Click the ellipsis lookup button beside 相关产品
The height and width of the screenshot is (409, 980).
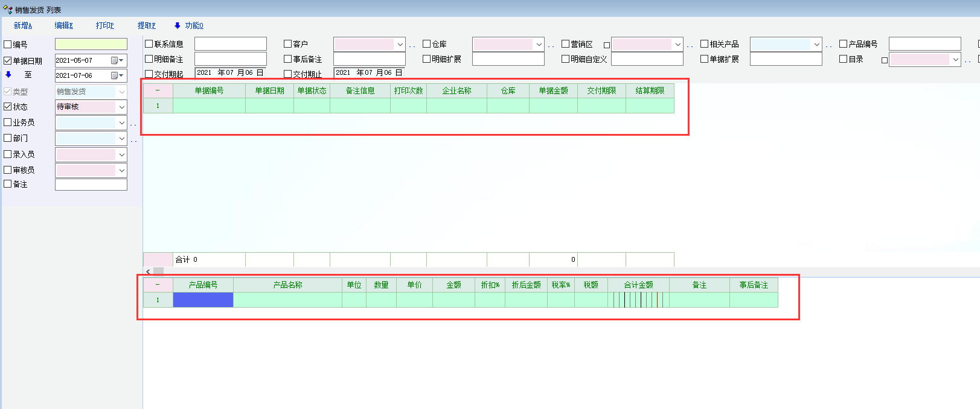[828, 45]
